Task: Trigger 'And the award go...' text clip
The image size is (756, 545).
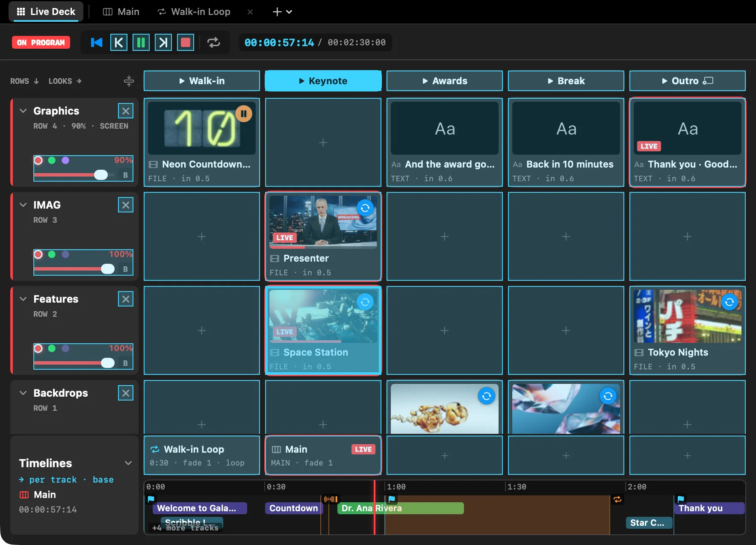Action: tap(445, 142)
